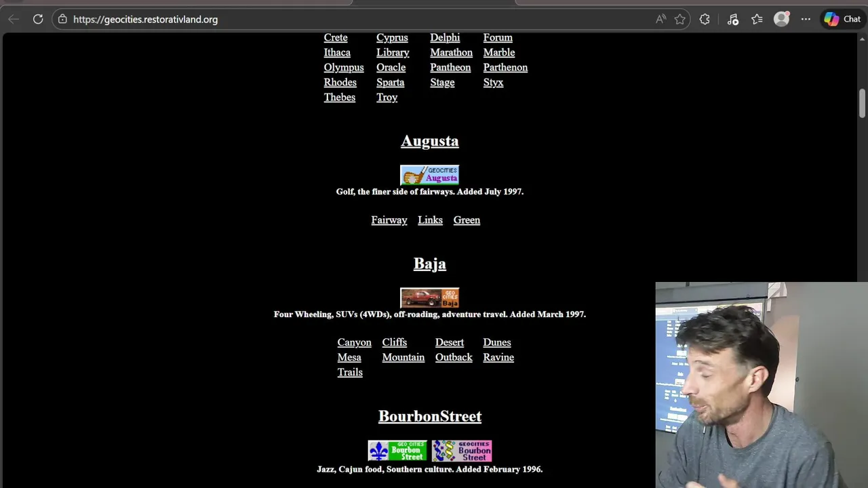Click text 'Golf, the finer side of fairways'
Viewport: 868px width, 488px height.
pos(395,192)
